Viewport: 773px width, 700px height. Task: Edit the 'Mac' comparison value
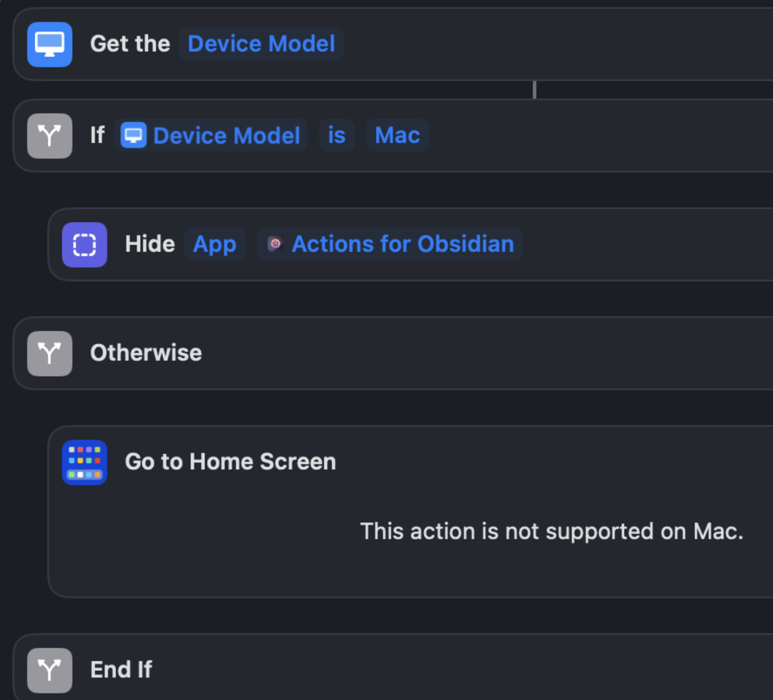pos(397,136)
